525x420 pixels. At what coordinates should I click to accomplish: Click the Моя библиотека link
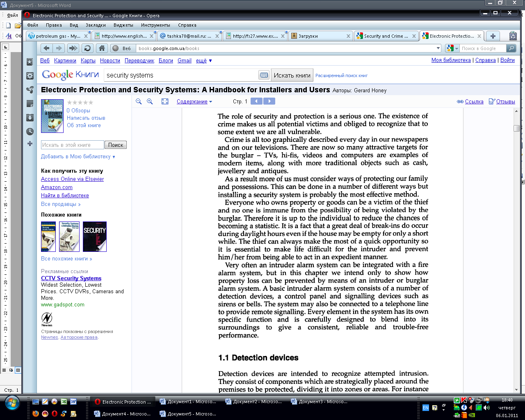click(451, 60)
